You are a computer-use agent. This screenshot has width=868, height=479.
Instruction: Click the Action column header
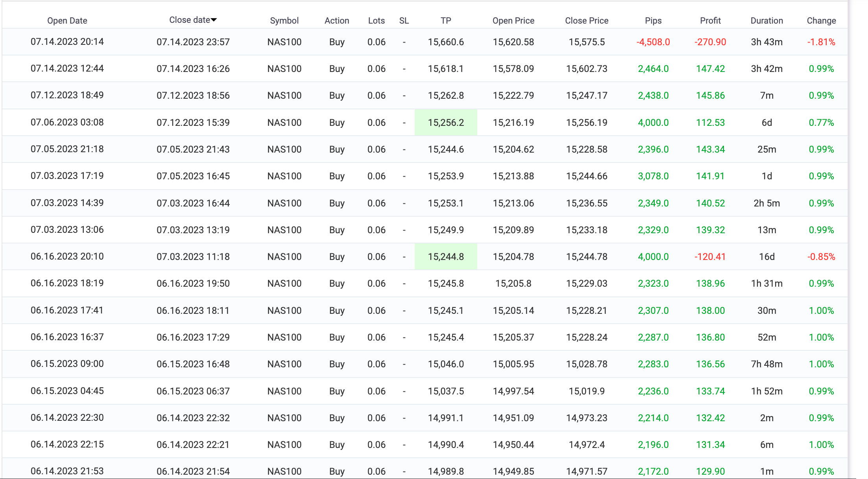coord(336,20)
